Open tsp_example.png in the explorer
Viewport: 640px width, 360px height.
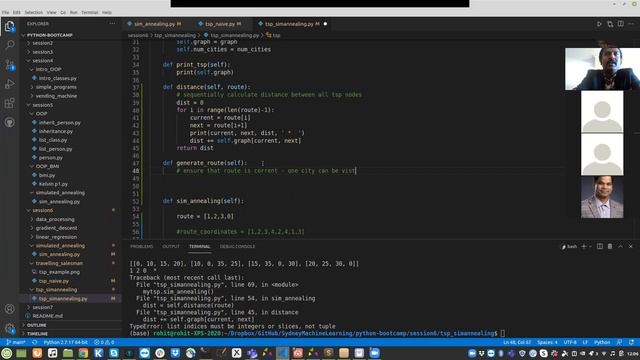[x=59, y=272]
